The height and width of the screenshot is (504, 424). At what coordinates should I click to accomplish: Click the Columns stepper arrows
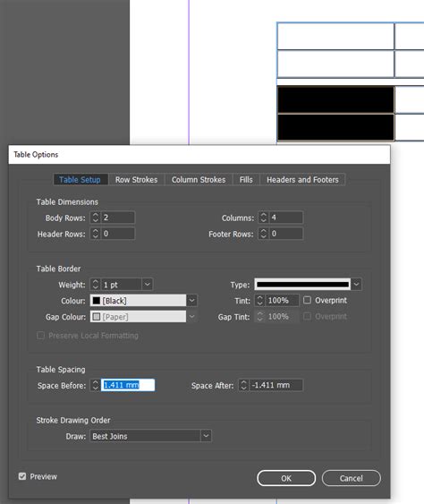[263, 218]
